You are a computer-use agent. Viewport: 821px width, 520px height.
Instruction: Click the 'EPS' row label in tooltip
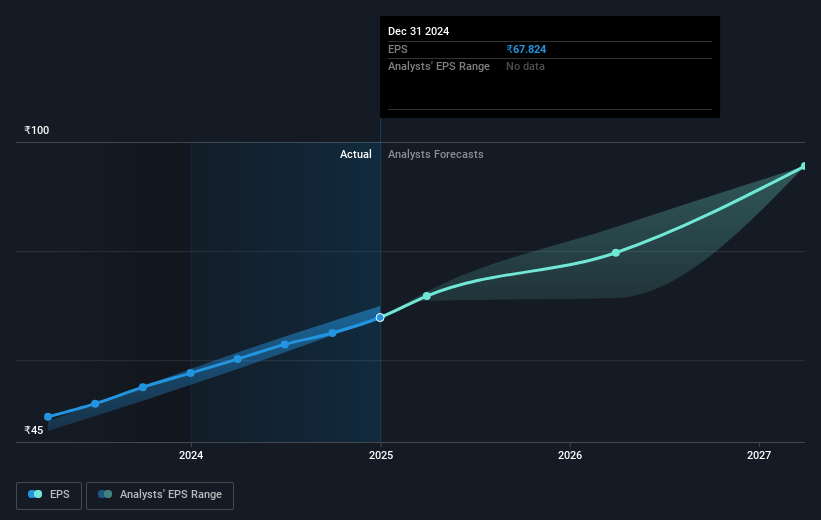398,49
